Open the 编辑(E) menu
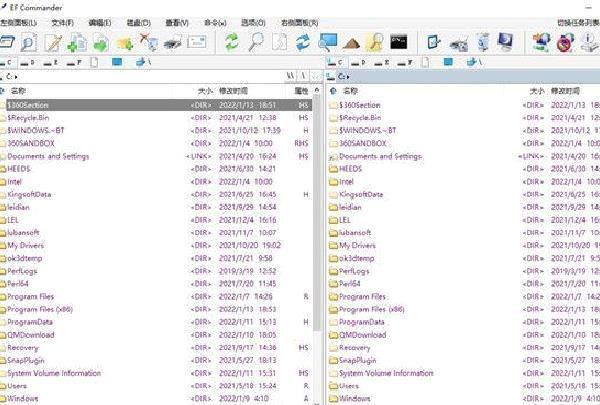Viewport: 600px width, 405px height. click(x=100, y=23)
